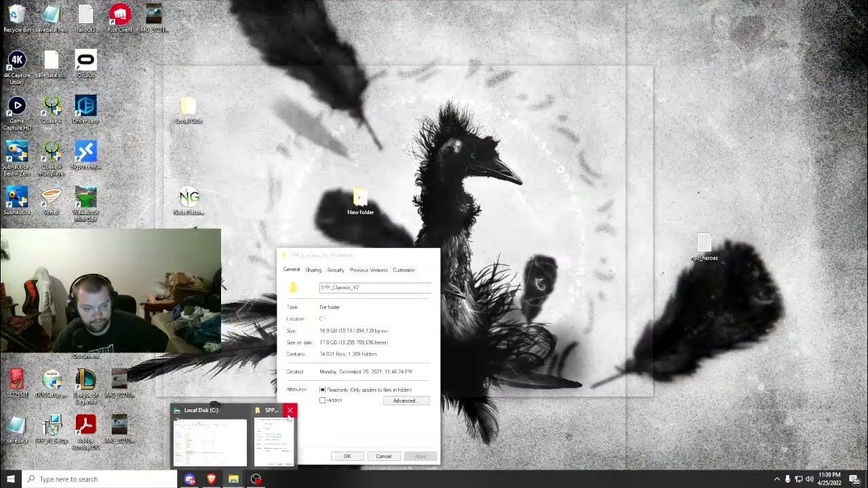Click the network icon in system tray
This screenshot has width=868, height=488.
tap(799, 479)
